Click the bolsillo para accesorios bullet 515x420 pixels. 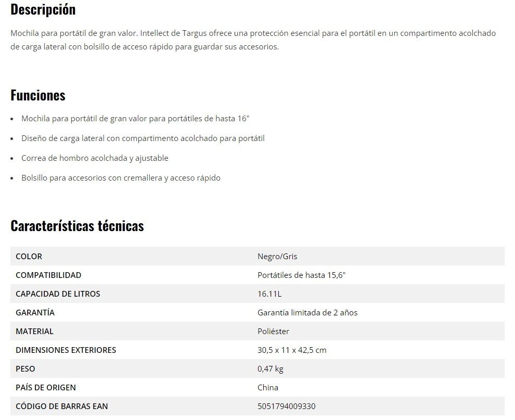pos(121,178)
